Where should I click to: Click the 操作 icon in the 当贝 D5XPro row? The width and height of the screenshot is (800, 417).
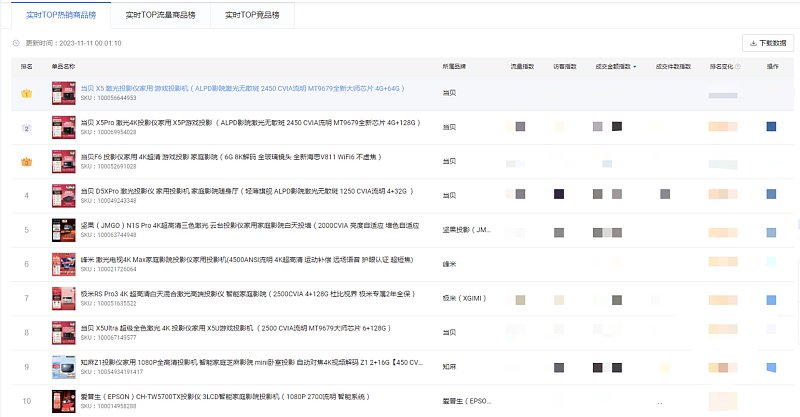771,194
